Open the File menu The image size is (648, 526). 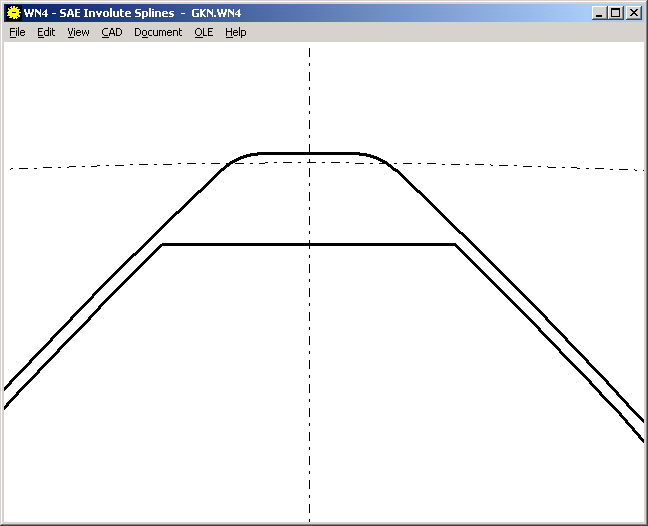(17, 32)
